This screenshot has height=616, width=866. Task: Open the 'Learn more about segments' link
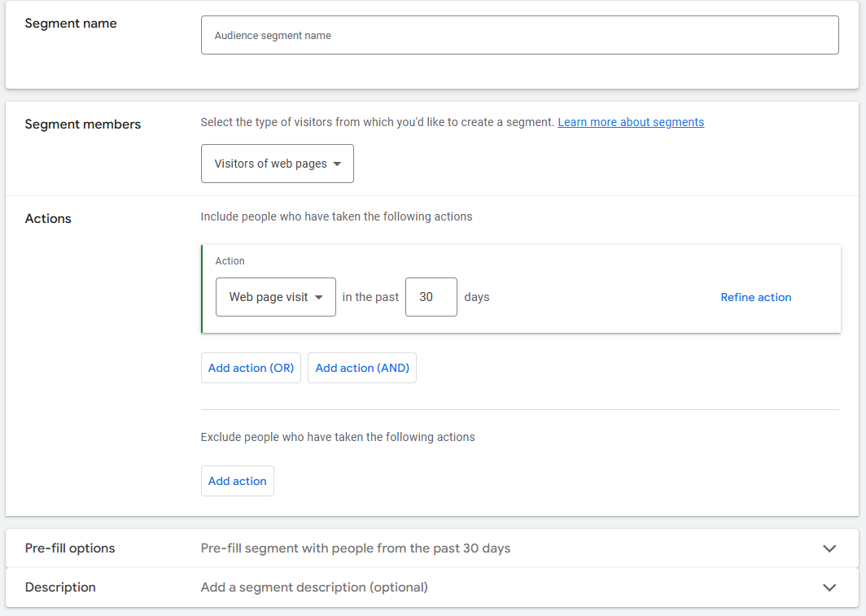(x=631, y=122)
